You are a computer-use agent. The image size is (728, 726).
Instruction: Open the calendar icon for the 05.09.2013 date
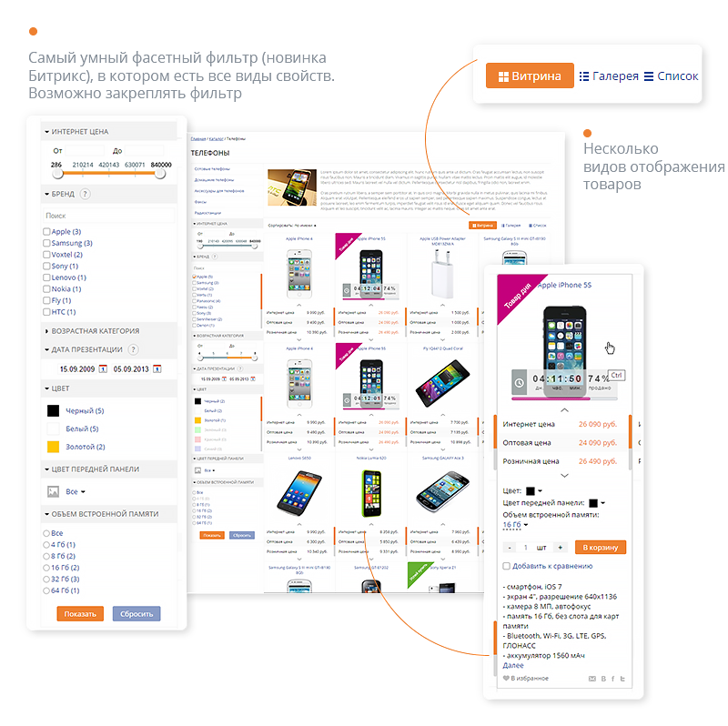157,369
